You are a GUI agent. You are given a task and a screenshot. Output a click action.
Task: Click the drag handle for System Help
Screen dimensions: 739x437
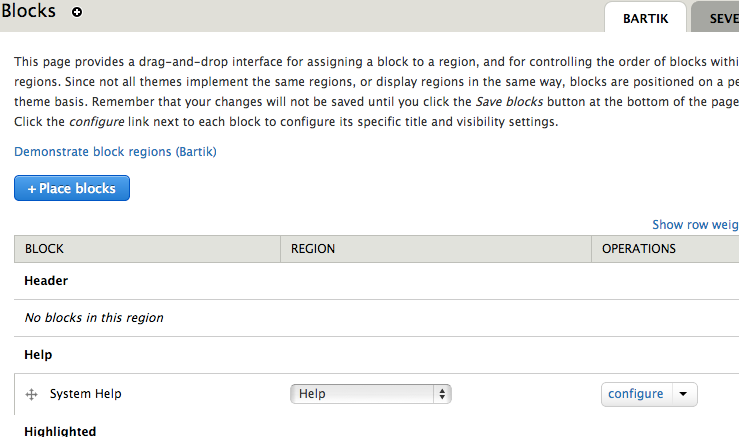[x=31, y=395]
